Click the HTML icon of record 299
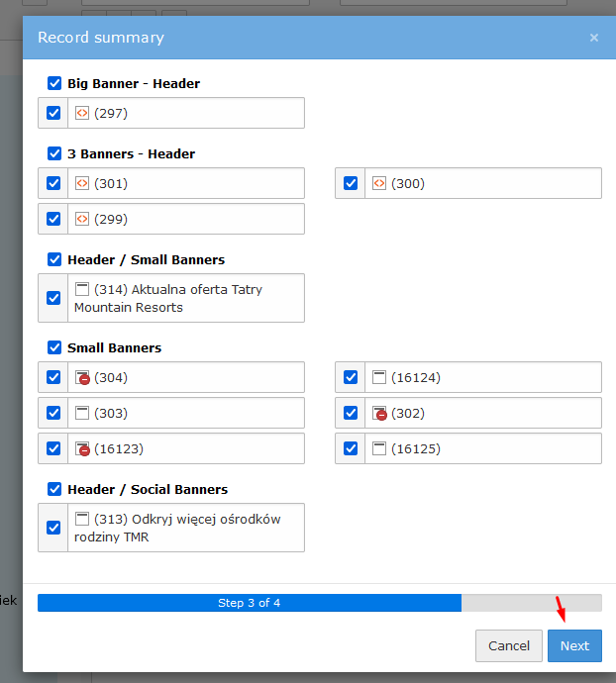 82,219
